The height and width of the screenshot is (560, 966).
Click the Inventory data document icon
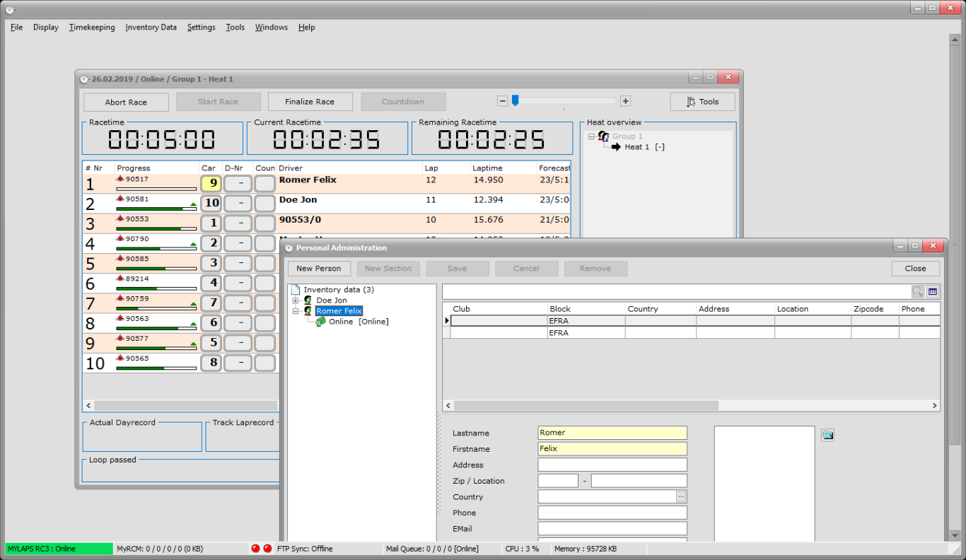(x=296, y=290)
